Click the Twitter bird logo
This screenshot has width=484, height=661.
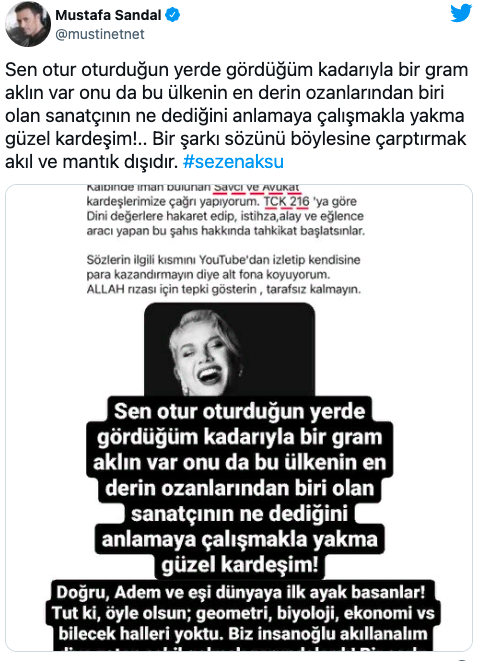(x=460, y=13)
